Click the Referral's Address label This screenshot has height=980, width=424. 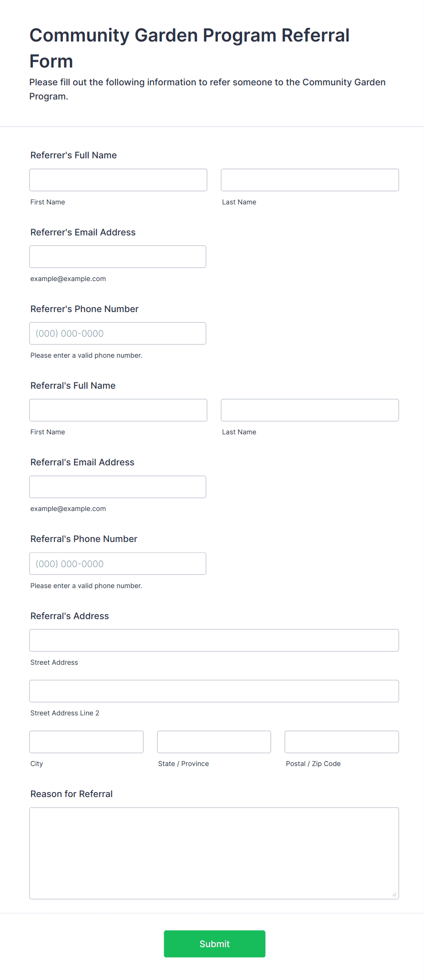click(69, 616)
